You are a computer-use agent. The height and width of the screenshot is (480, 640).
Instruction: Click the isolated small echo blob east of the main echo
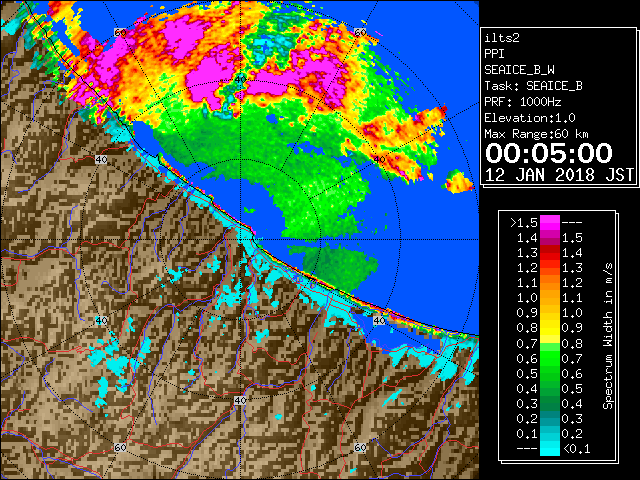tap(458, 182)
